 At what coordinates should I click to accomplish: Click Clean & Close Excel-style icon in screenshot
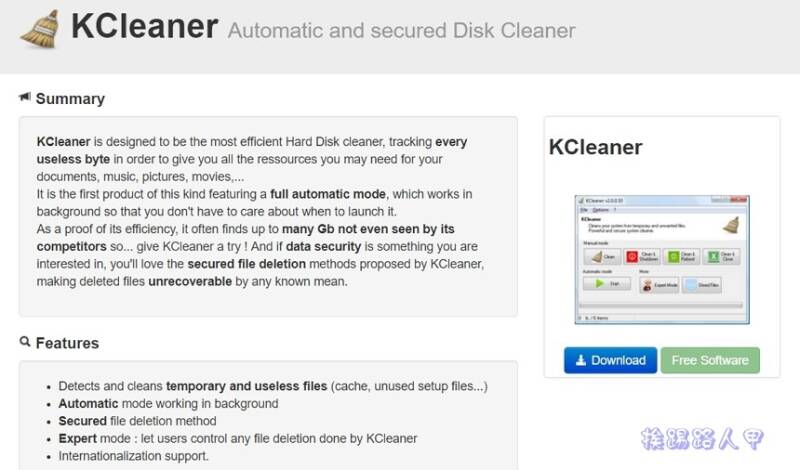coord(713,257)
